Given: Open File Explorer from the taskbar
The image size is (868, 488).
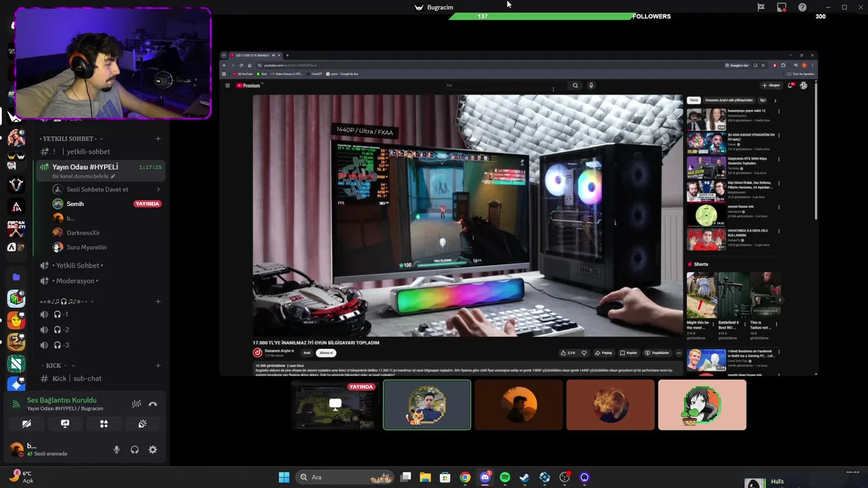Looking at the screenshot, I should tap(425, 477).
